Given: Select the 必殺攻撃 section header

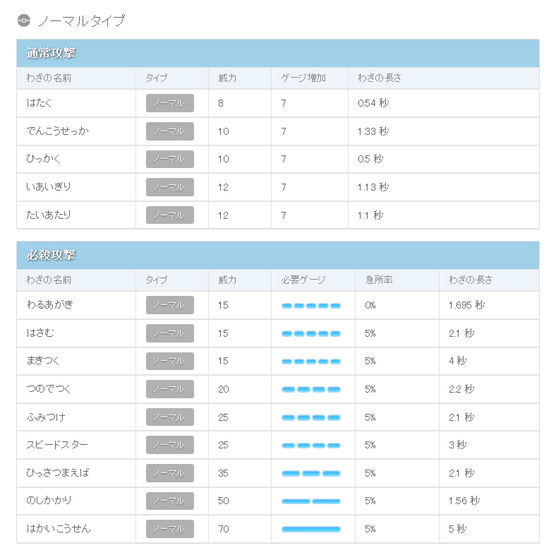Looking at the screenshot, I should [x=278, y=255].
